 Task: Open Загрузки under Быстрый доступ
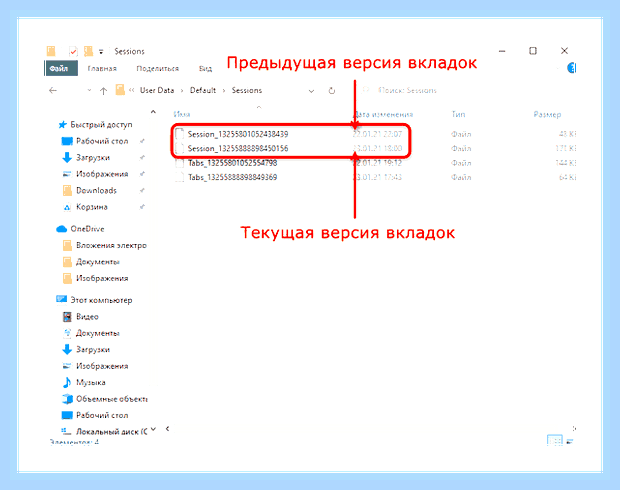pyautogui.click(x=93, y=158)
